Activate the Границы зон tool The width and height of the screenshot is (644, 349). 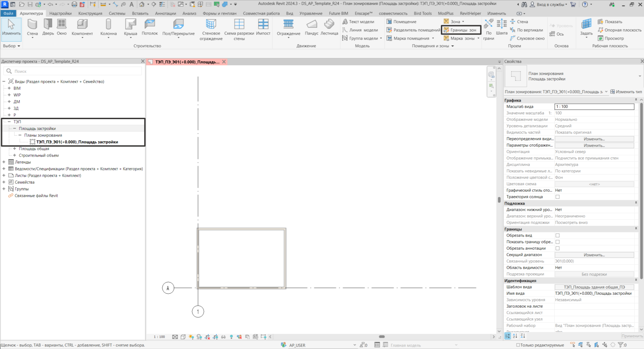click(x=460, y=30)
